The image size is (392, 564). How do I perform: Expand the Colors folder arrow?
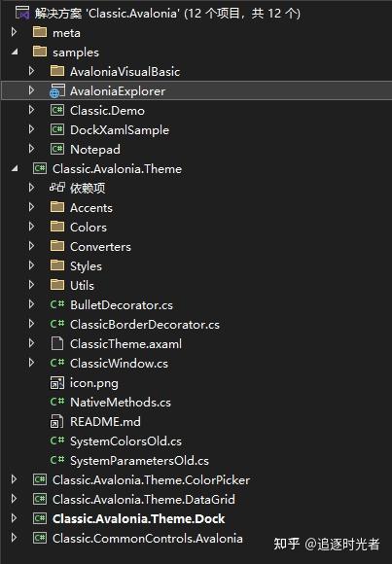coord(32,227)
